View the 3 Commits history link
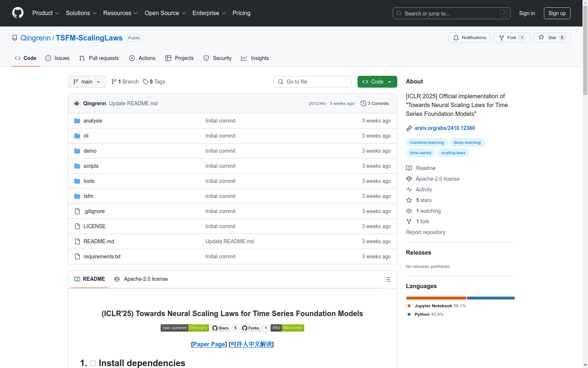Image resolution: width=588 pixels, height=368 pixels. pyautogui.click(x=375, y=103)
